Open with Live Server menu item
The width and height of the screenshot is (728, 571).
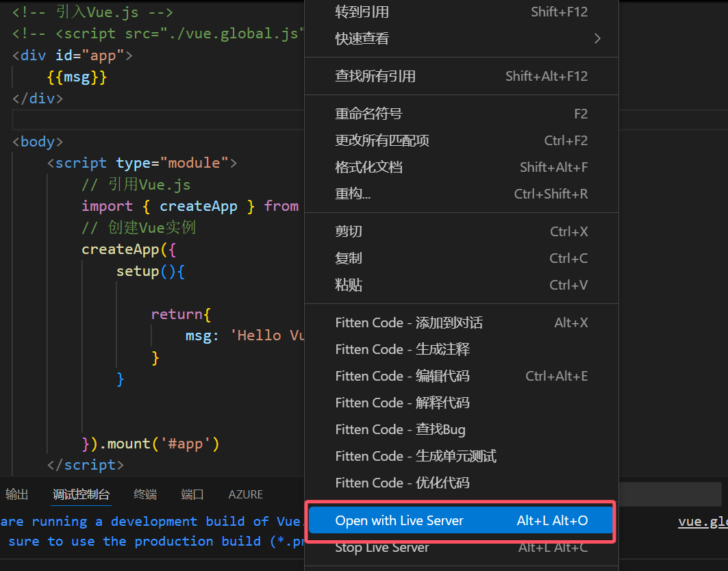pyautogui.click(x=461, y=521)
